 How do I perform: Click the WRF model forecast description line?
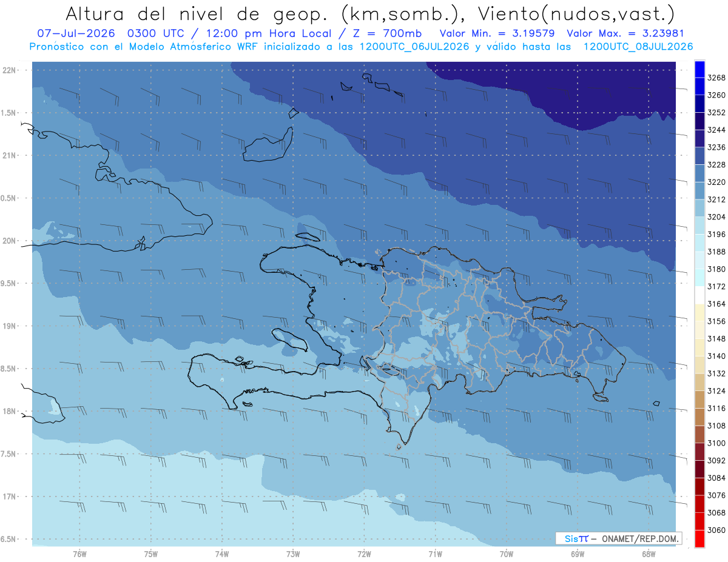361,47
